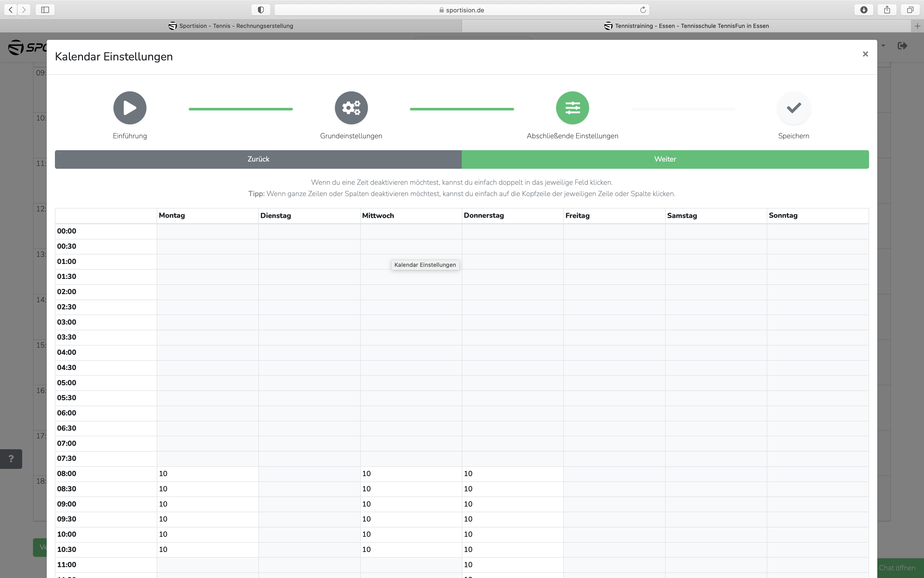Go forward in Safari history
Image resolution: width=924 pixels, height=578 pixels.
click(24, 10)
